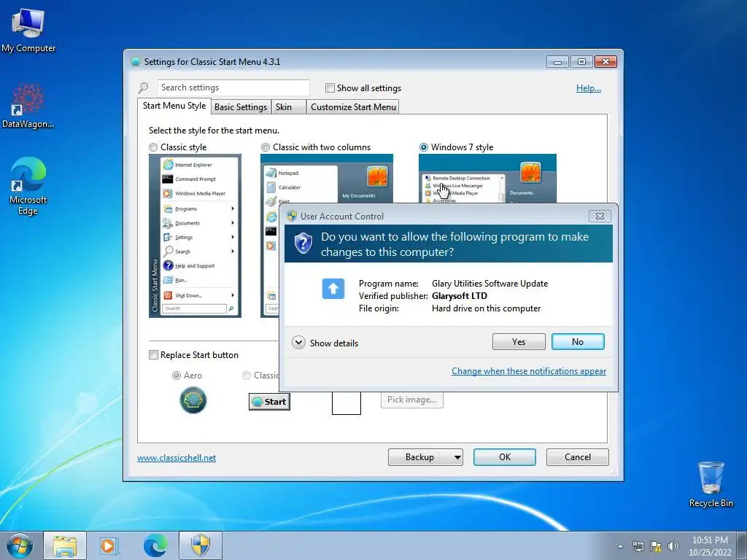Open the Action Center flag icon
The height and width of the screenshot is (560, 747).
[656, 546]
